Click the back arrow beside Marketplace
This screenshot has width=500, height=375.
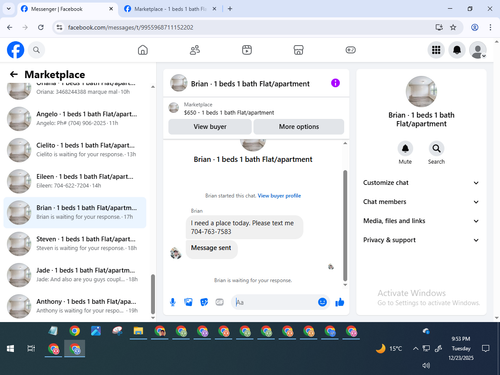click(14, 74)
